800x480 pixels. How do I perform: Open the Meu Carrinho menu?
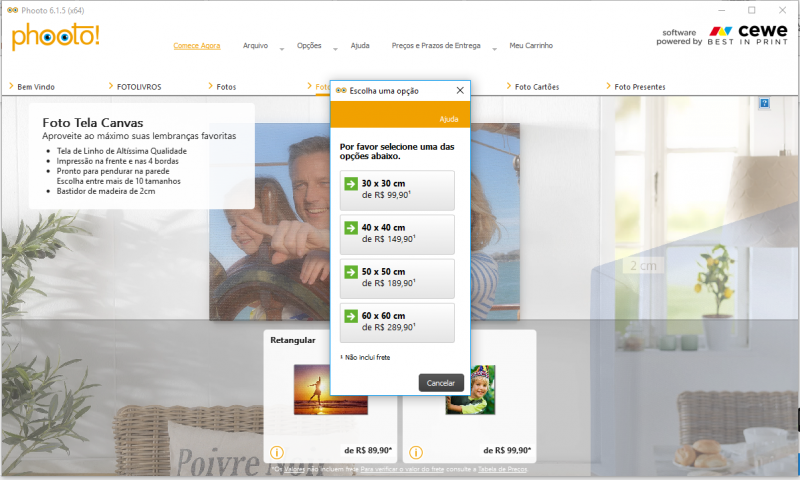531,46
